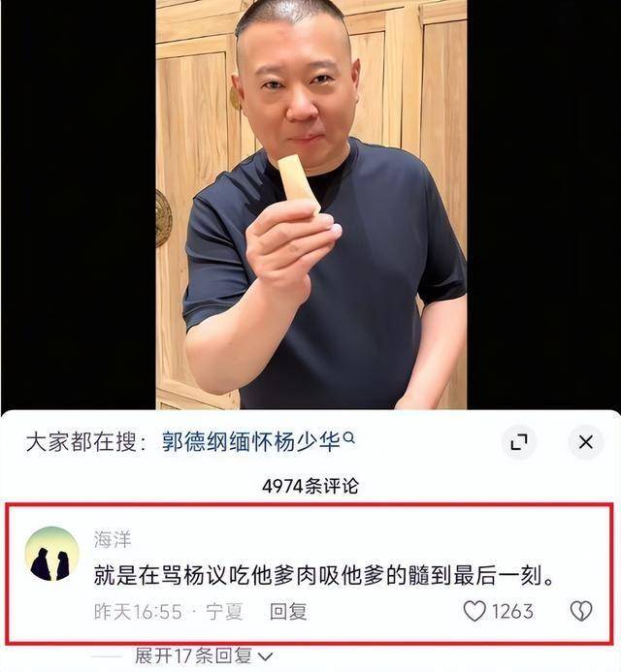This screenshot has width=621, height=672.
Task: Close the comments panel
Action: [x=585, y=442]
